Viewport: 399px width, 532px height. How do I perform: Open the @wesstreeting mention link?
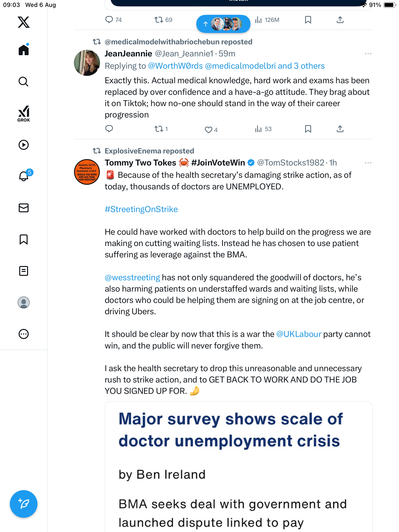click(132, 277)
